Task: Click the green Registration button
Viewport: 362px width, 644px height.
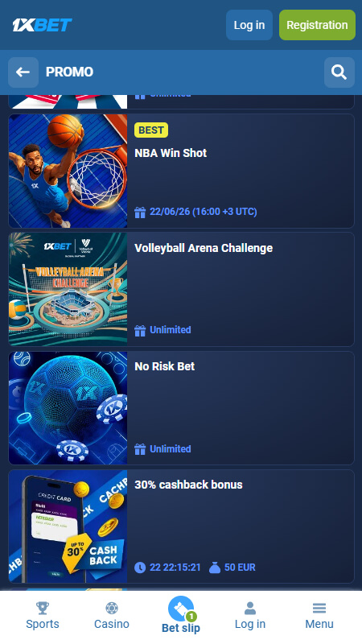Action: 317,25
